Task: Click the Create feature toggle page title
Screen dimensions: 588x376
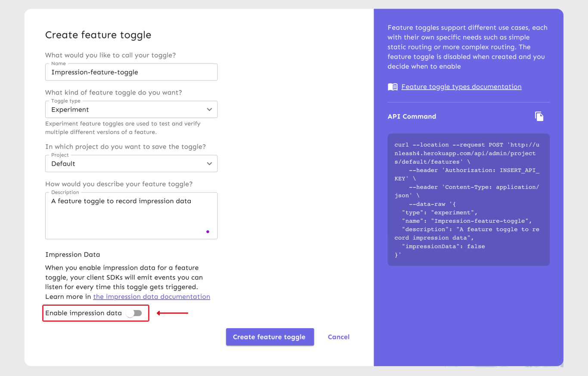Action: coord(98,35)
